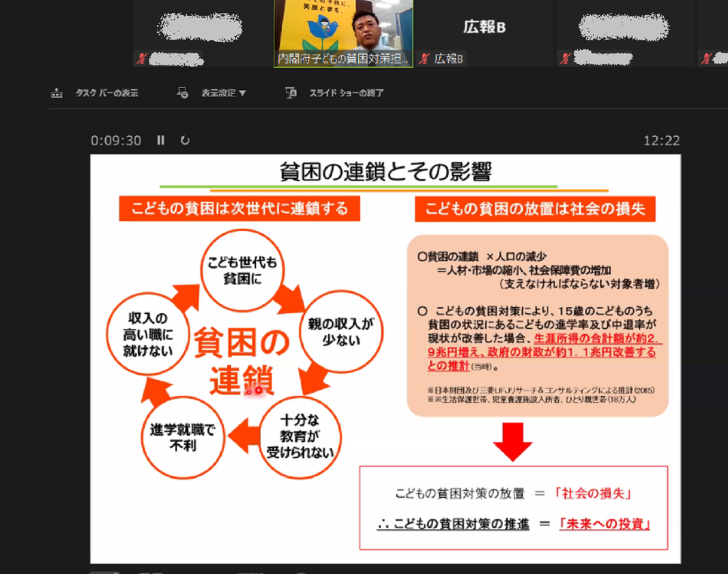Click muted mic icon of the leftmost participant
This screenshot has width=728, height=574.
coord(142,58)
